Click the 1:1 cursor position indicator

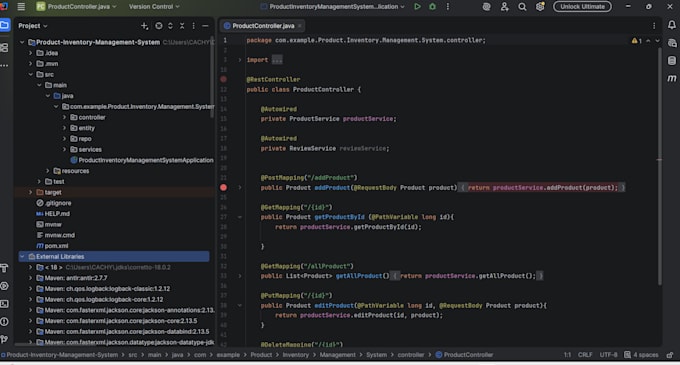[x=567, y=355]
